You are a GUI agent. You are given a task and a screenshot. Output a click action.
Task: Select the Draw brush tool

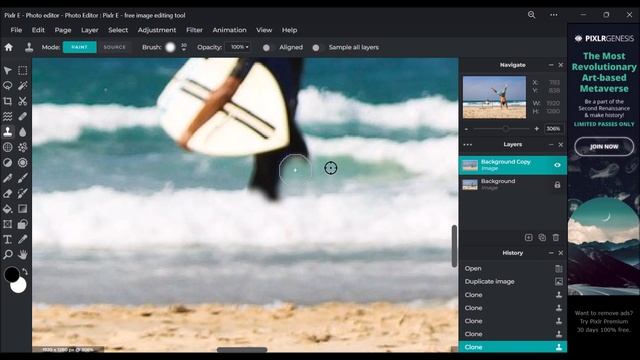click(22, 178)
